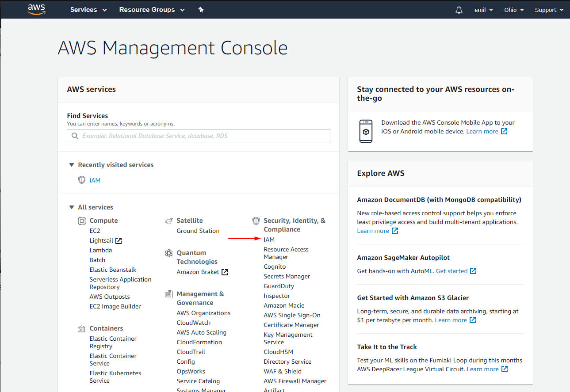The width and height of the screenshot is (570, 392).
Task: Click the AWS logo in the navigation bar
Action: coord(36,9)
